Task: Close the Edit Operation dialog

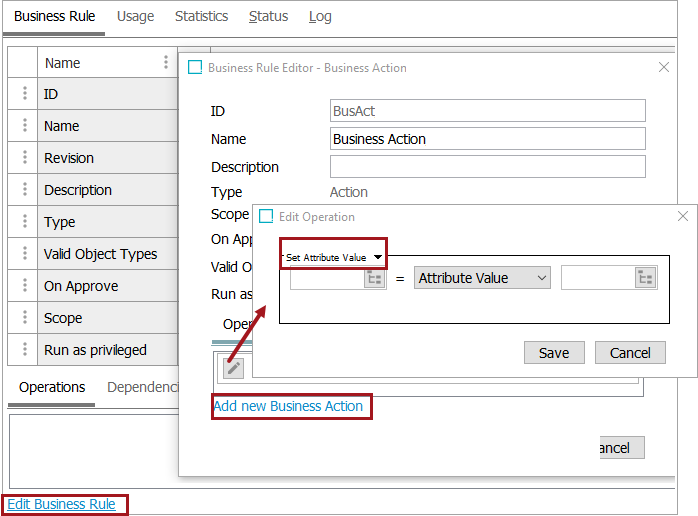Action: (683, 216)
